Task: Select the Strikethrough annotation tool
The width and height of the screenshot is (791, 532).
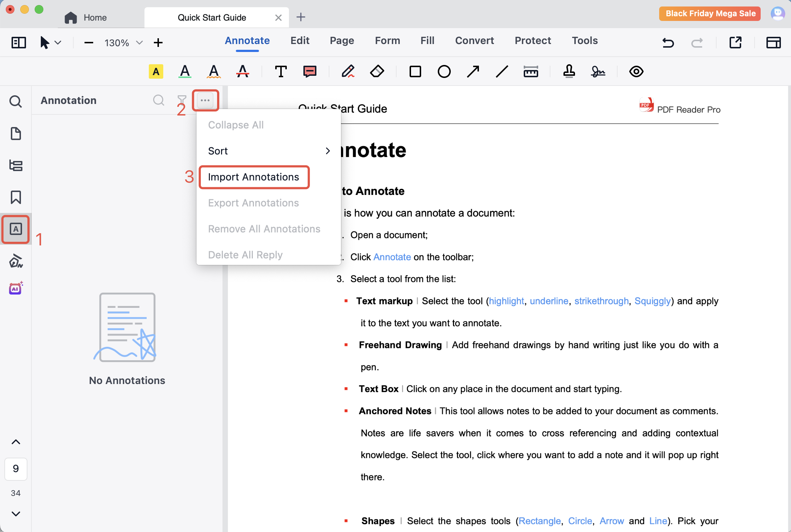Action: [243, 71]
